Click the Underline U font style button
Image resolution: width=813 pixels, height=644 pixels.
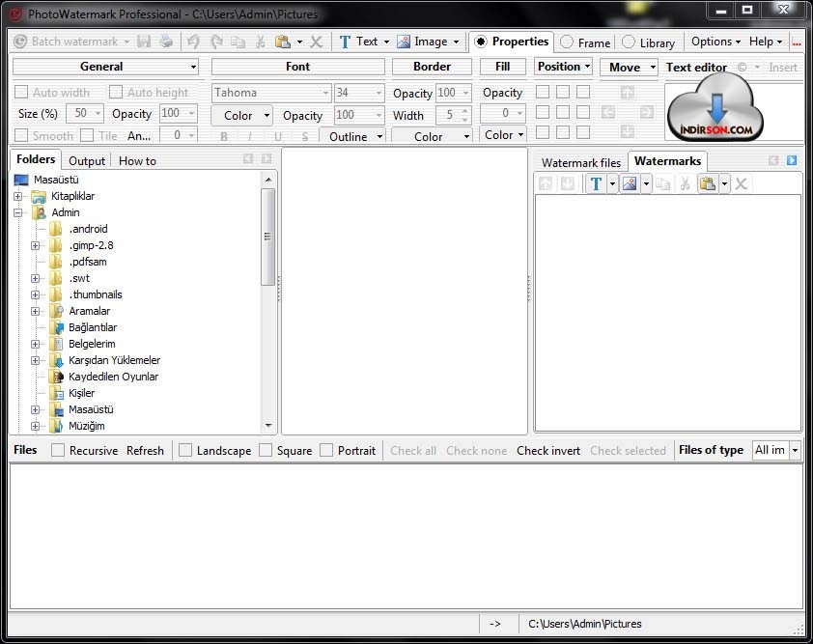[x=278, y=136]
